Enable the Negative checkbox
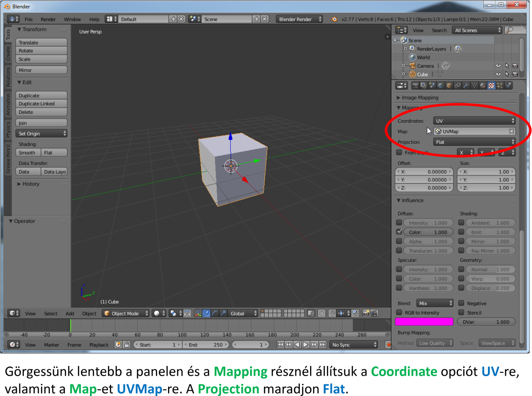The image size is (532, 396). click(x=461, y=303)
